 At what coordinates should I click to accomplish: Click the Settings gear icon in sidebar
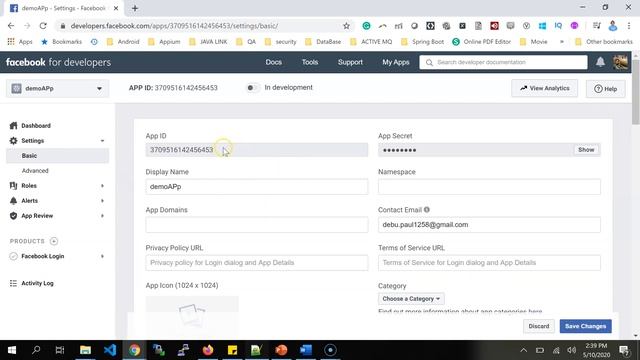tap(13, 141)
